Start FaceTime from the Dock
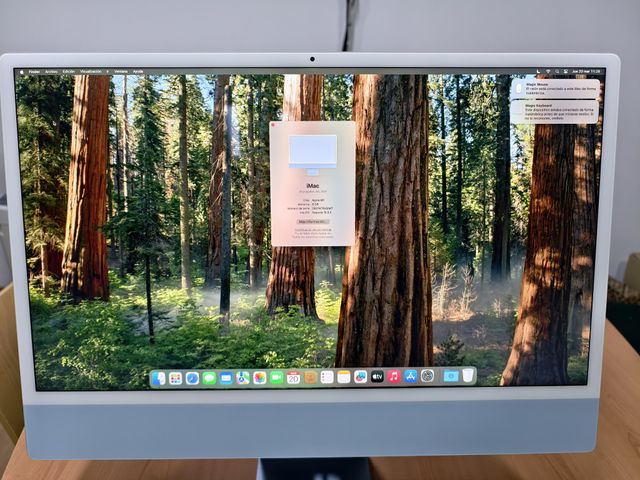The width and height of the screenshot is (640, 480). 276,378
